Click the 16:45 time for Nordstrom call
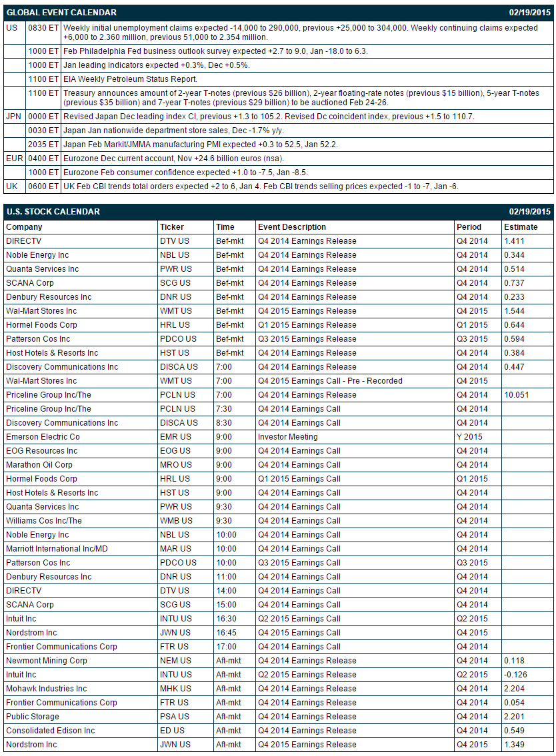Viewport: 556px width, 756px height. [x=227, y=633]
